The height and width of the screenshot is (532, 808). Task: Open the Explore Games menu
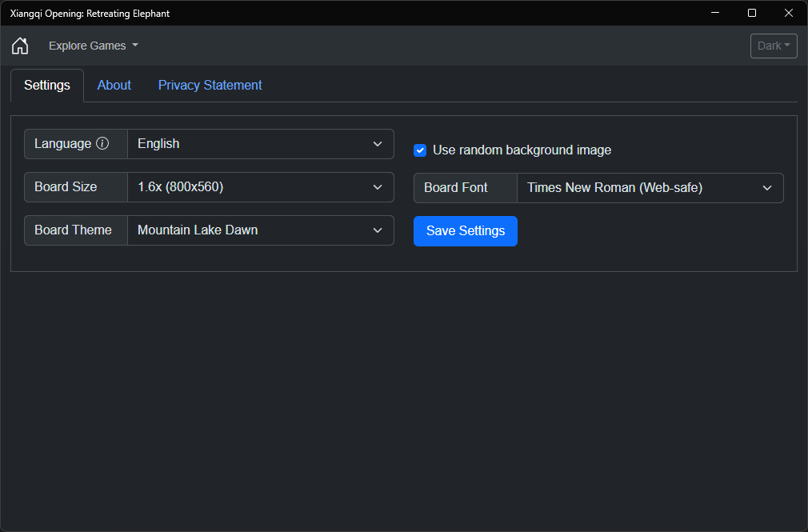(93, 46)
